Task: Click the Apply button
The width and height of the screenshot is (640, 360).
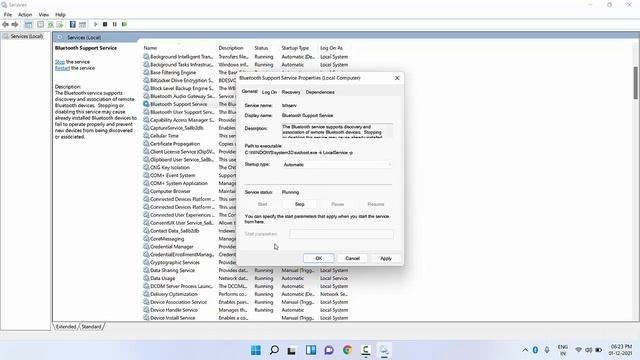Action: click(x=386, y=258)
